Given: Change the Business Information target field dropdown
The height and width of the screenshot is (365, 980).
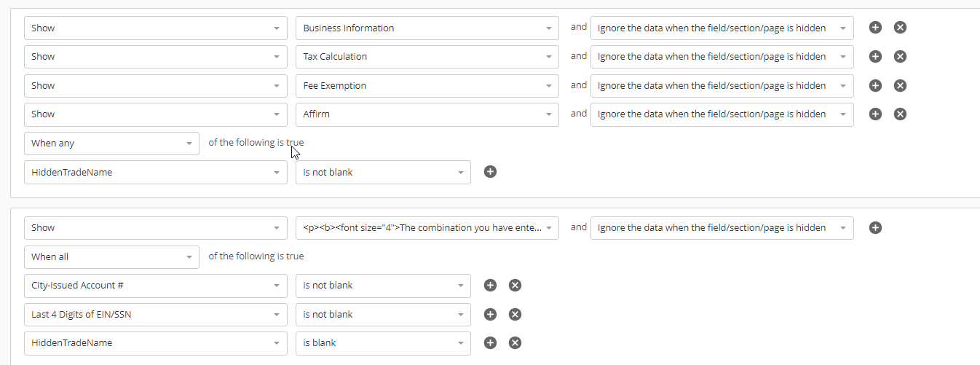Looking at the screenshot, I should [x=427, y=28].
